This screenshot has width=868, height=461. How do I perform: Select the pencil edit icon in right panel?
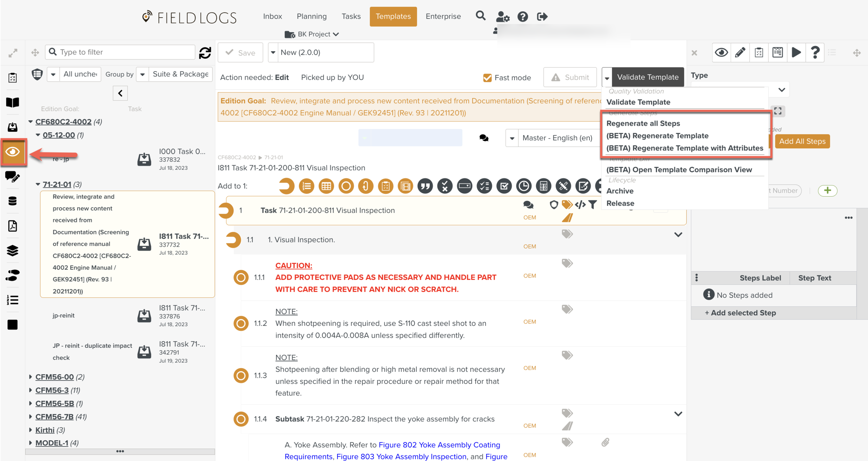point(740,52)
